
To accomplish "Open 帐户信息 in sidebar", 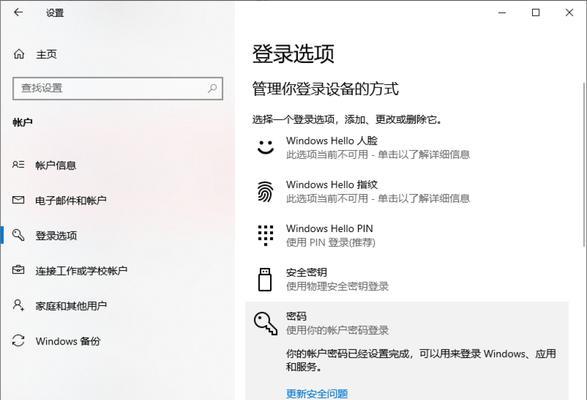I will pos(55,165).
